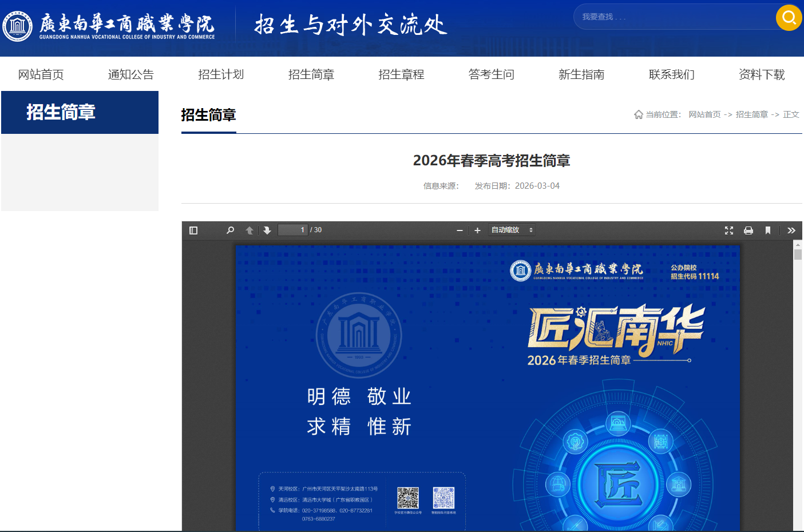
Task: Go to the previous PDF page
Action: click(x=249, y=230)
